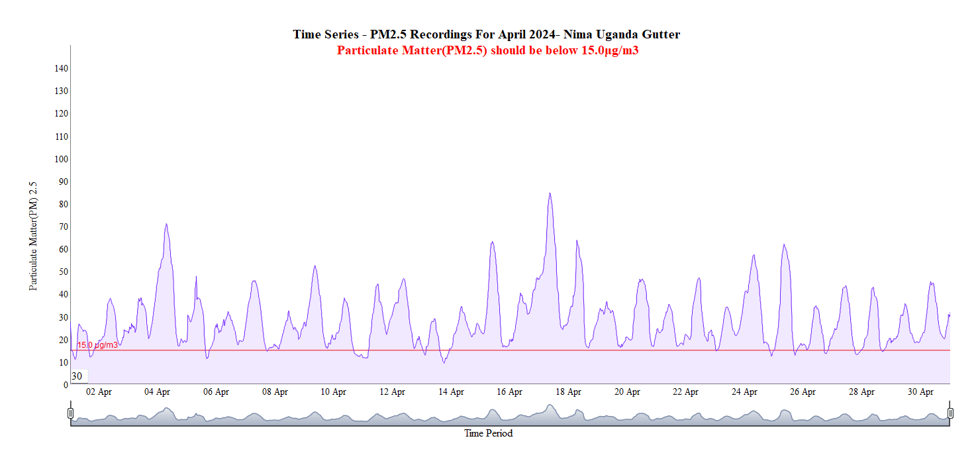Click the red PM2.5 limit warning subtitle
The image size is (980, 465).
(487, 50)
